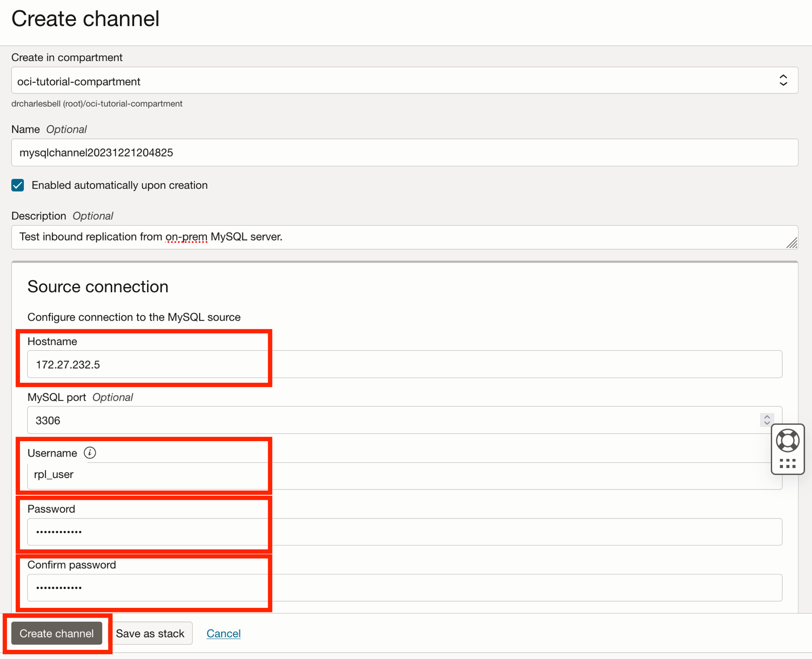Click the Source connection heading
This screenshot has height=659, width=812.
[98, 287]
